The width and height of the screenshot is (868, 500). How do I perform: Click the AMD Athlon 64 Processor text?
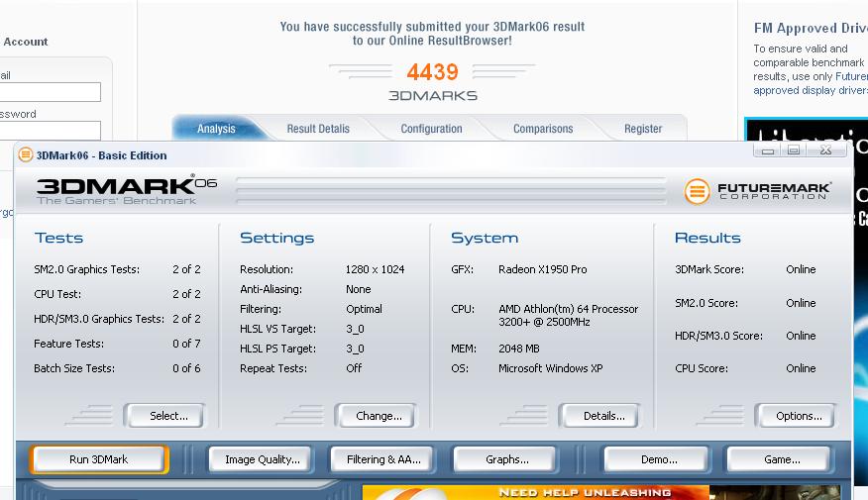(x=569, y=315)
